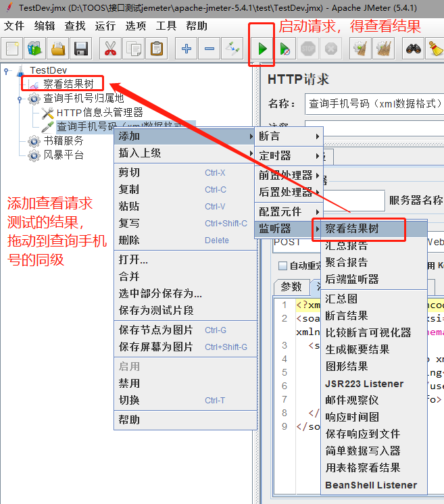444x504 pixels.
Task: Click the Clear results broom icon
Action: click(360, 49)
